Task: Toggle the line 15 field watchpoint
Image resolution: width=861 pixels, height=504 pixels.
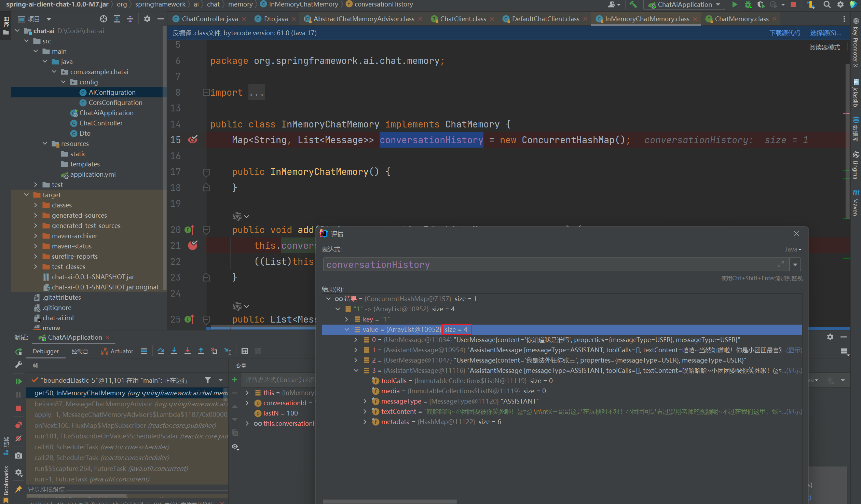Action: click(193, 140)
